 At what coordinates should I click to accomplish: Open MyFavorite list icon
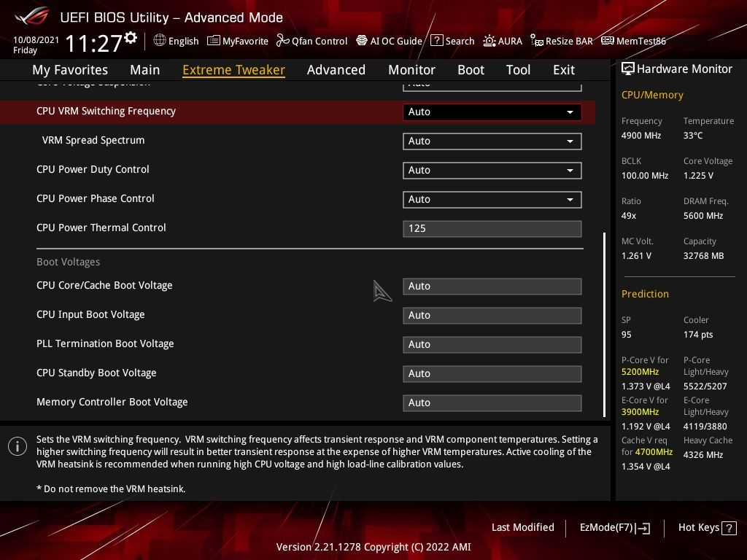214,41
